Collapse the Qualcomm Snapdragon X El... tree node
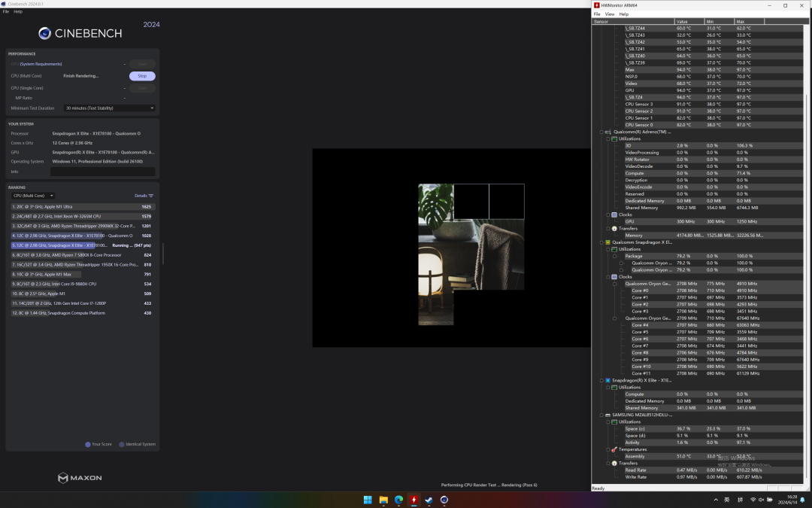812x508 pixels. point(601,242)
